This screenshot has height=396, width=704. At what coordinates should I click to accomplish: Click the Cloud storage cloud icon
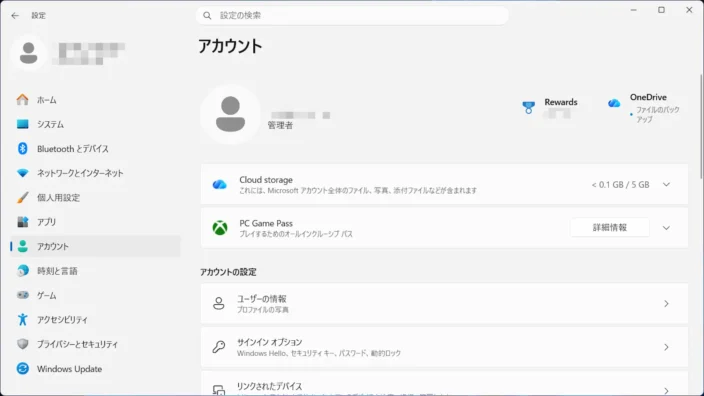click(220, 185)
